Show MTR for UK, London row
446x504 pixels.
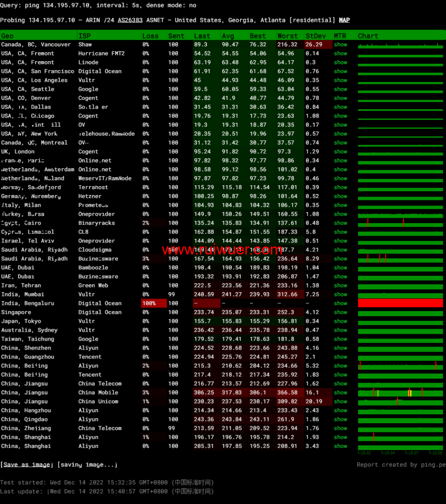pos(340,152)
